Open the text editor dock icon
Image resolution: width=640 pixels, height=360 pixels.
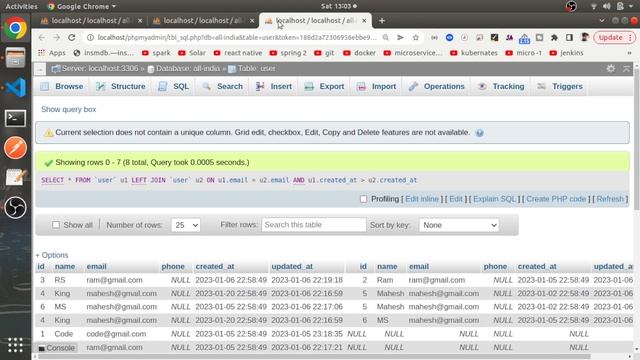click(16, 177)
